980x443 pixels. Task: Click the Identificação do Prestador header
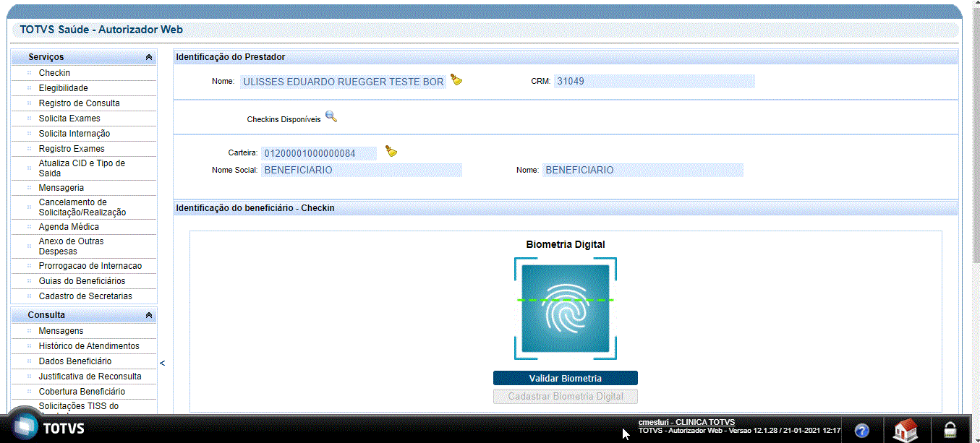pyautogui.click(x=231, y=57)
